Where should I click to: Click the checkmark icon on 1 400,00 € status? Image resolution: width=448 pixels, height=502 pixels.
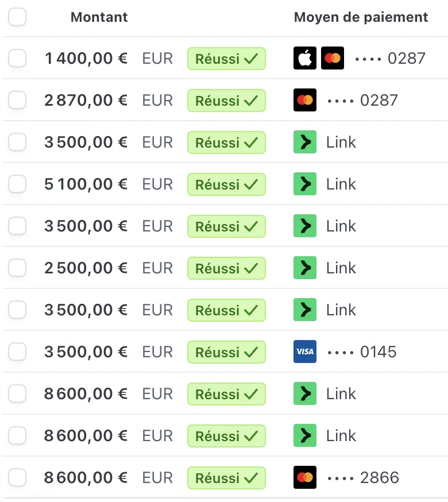tap(251, 59)
